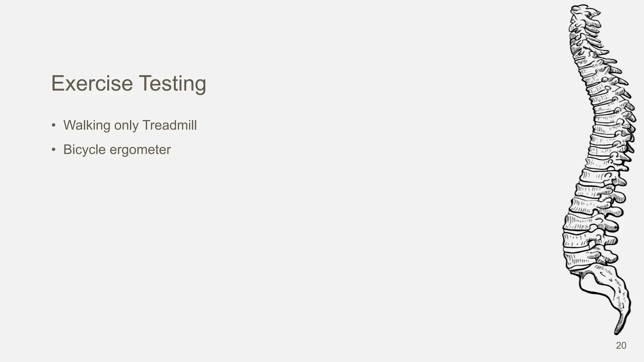The height and width of the screenshot is (362, 644).
Task: Click the Exercise Testing slide title
Action: click(129, 84)
